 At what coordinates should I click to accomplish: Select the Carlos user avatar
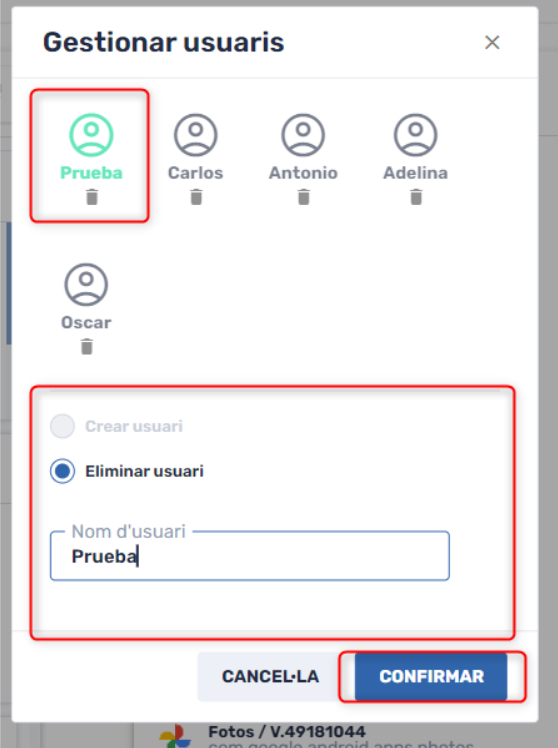tap(196, 135)
